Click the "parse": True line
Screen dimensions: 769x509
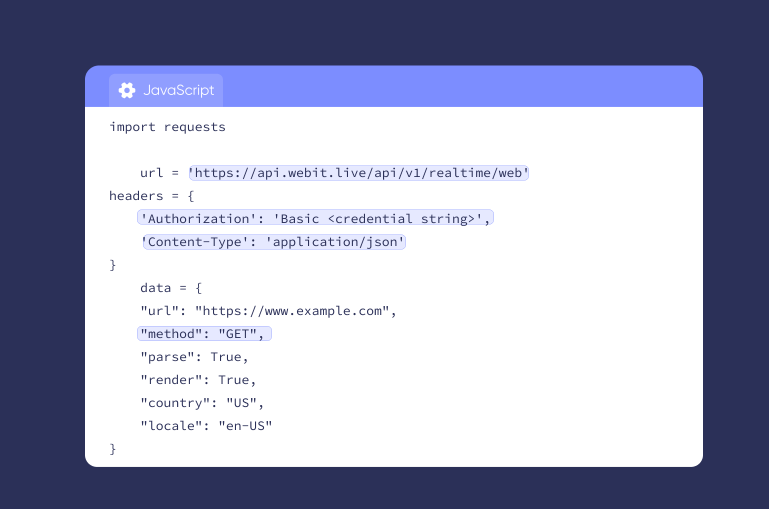(194, 356)
